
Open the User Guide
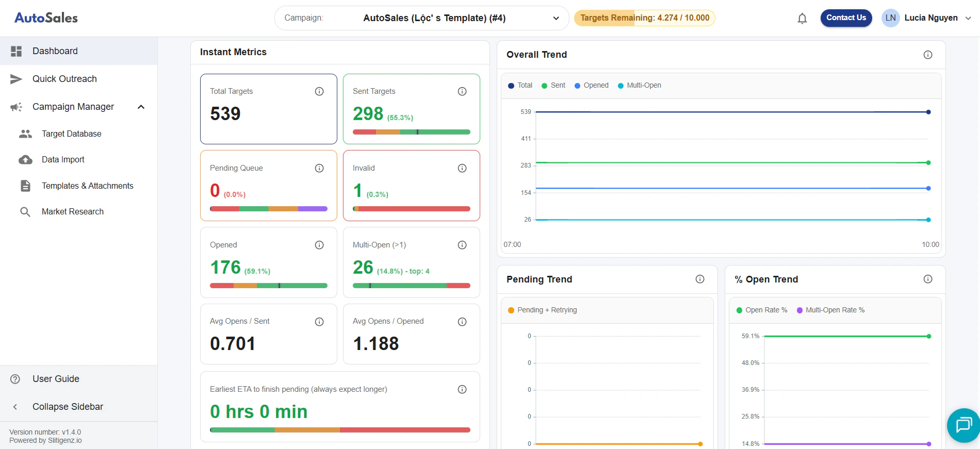(x=78, y=379)
